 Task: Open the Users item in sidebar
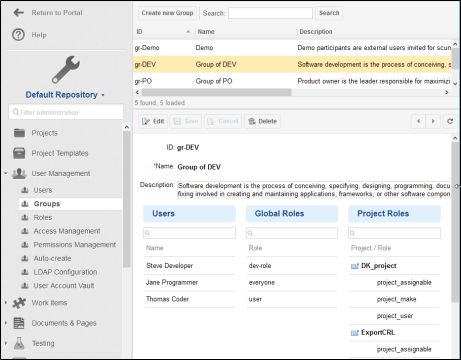click(43, 190)
